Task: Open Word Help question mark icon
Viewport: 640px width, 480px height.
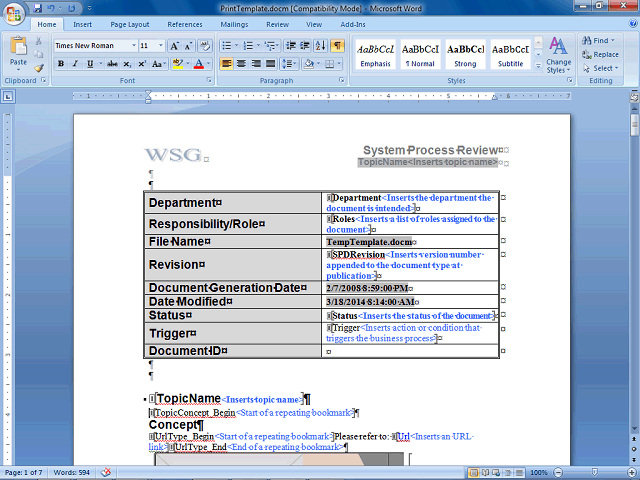Action: 633,24
